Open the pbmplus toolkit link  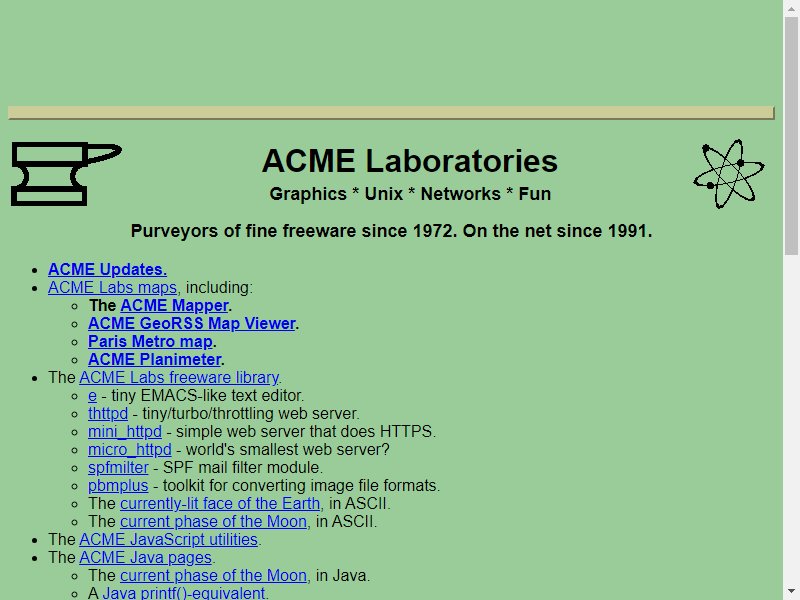tap(118, 486)
